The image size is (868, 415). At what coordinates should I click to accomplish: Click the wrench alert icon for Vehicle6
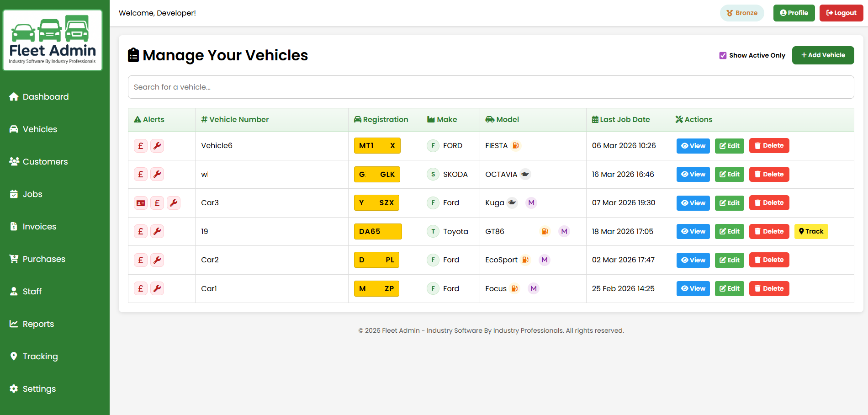(x=157, y=146)
